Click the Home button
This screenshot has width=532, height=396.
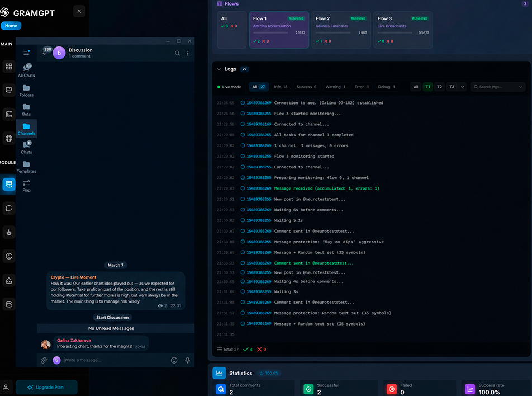click(11, 26)
